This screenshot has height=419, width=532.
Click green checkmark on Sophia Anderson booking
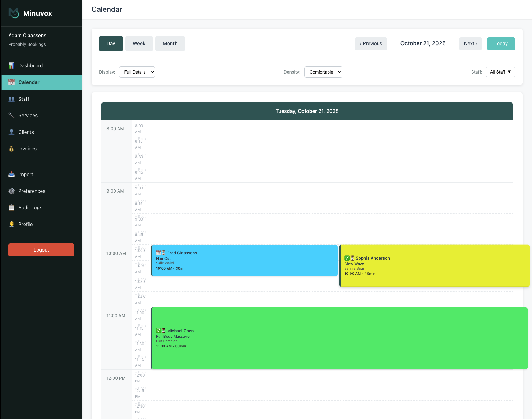(347, 258)
